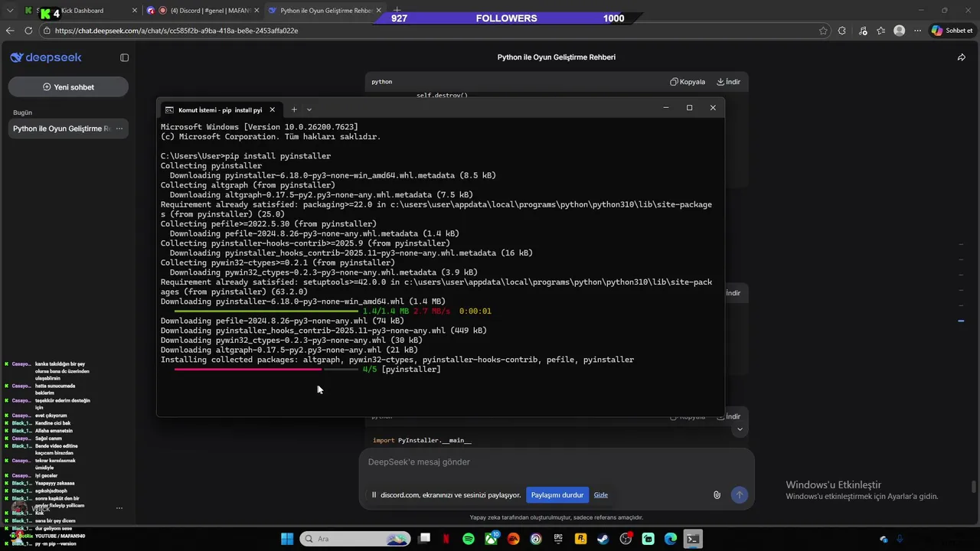The width and height of the screenshot is (980, 551).
Task: Collapse the DeepSeek sidebar panel icon
Action: (x=125, y=57)
